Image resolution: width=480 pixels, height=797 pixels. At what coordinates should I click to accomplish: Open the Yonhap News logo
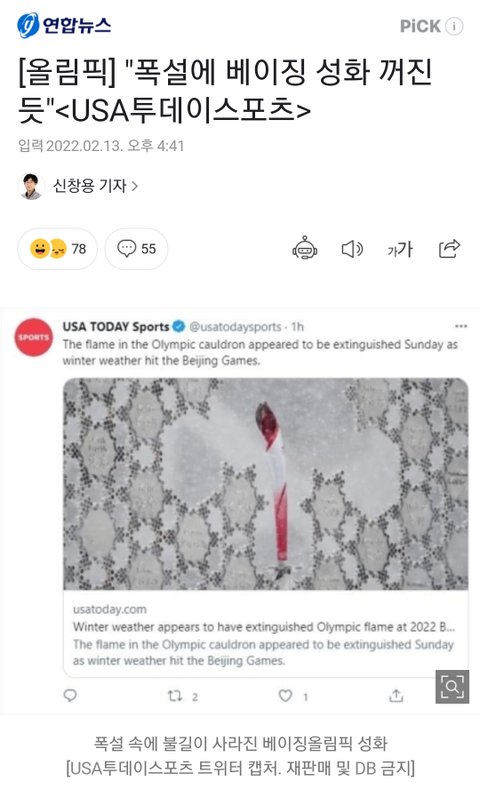[64, 25]
